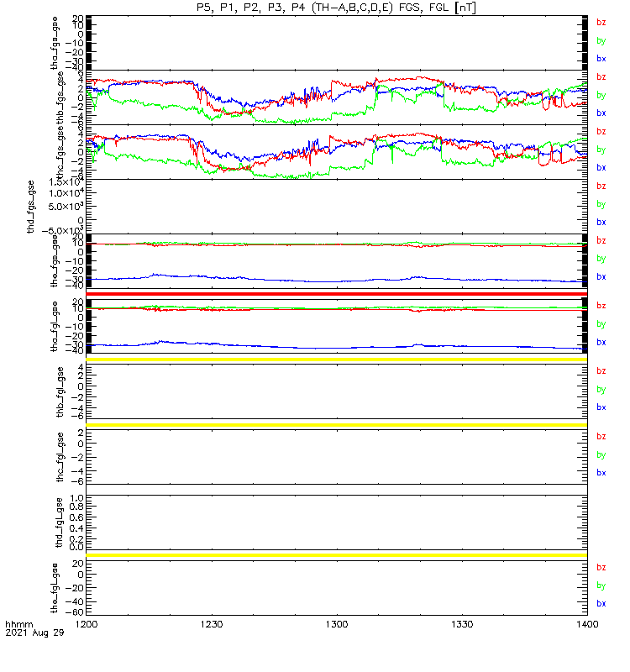Click the thd_fgs_gse axis label

30,207
